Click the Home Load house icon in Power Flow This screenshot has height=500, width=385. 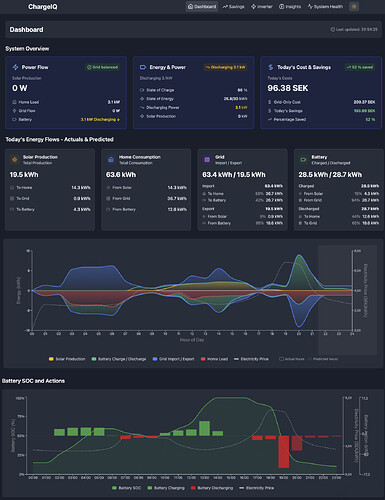coord(14,102)
